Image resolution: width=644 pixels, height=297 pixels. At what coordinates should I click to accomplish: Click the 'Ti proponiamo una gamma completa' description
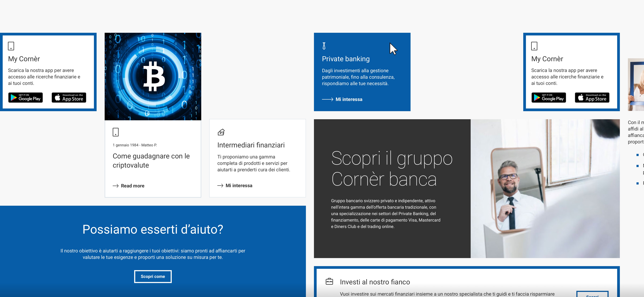tap(254, 163)
